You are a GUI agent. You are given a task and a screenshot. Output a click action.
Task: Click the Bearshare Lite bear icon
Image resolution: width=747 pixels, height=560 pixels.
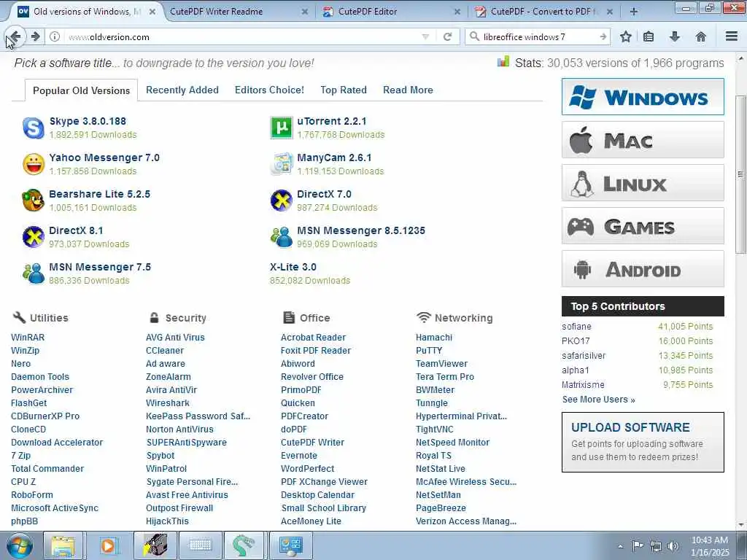(34, 201)
